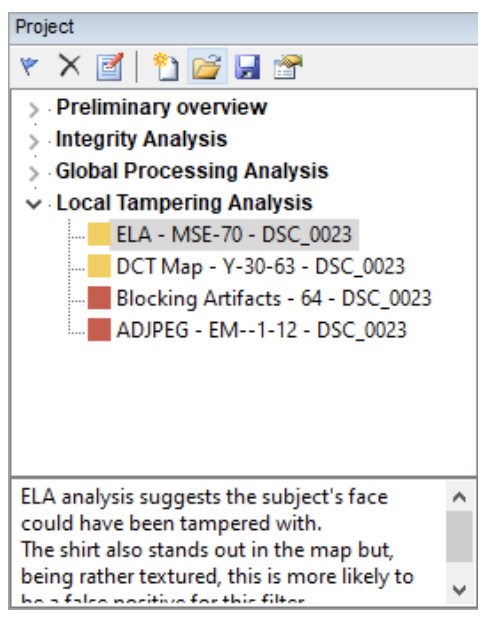This screenshot has height=620, width=488.
Task: Select ADJPEG - EM--1-12 - DSC_0023 item
Action: (x=261, y=330)
